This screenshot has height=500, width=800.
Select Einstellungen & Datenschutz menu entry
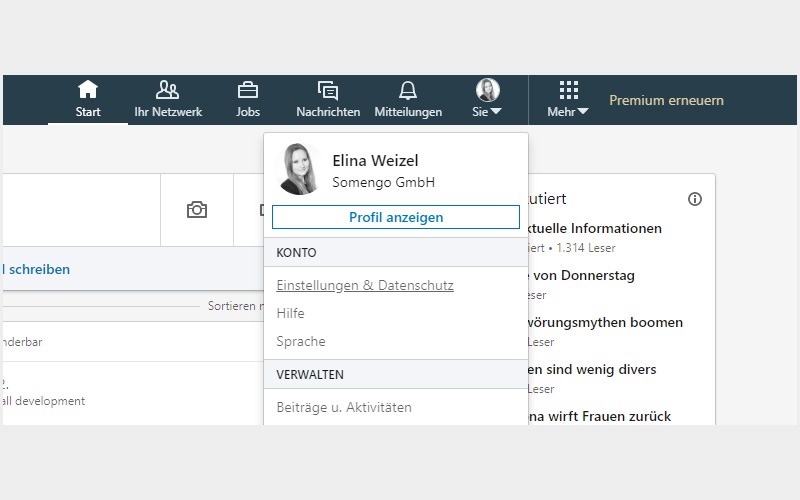(365, 285)
